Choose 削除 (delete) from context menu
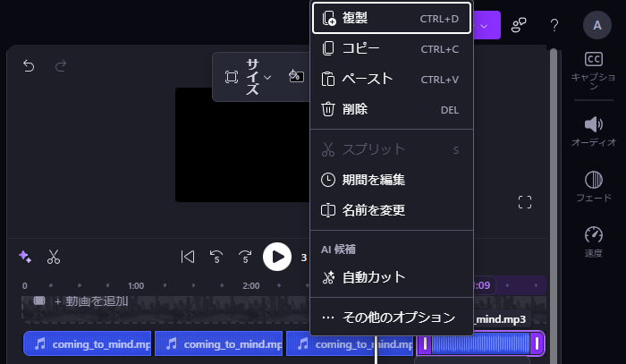 pyautogui.click(x=392, y=109)
